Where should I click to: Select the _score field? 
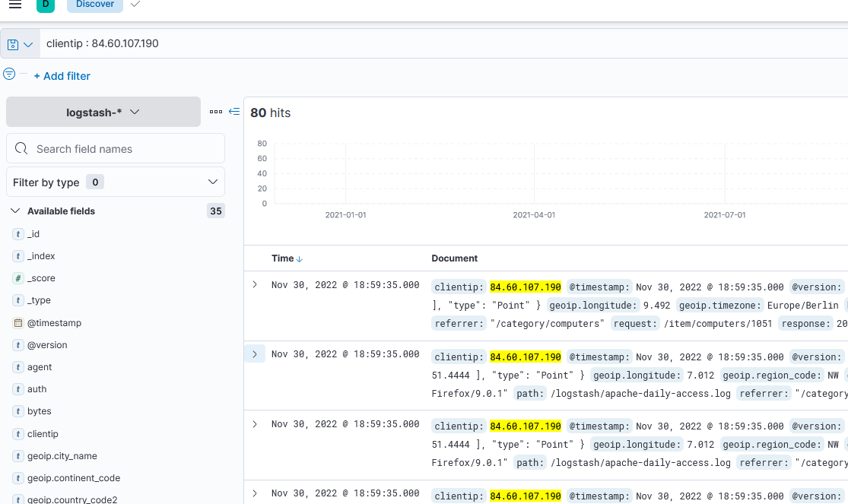41,278
